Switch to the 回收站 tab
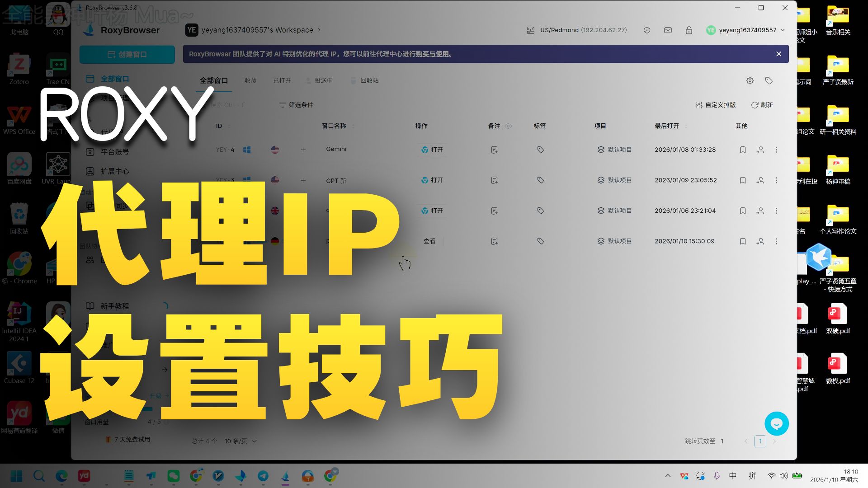This screenshot has width=868, height=488. 369,80
